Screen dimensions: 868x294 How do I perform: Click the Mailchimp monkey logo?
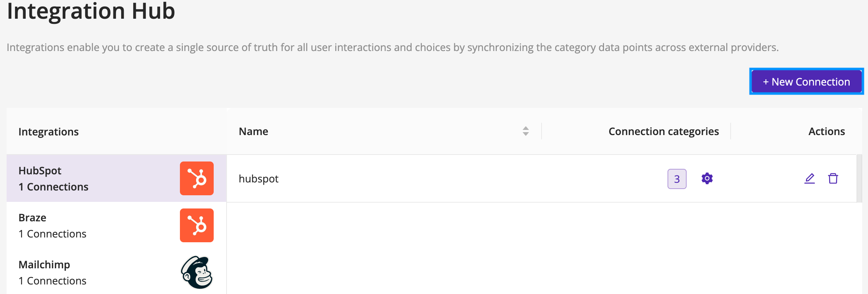[197, 272]
